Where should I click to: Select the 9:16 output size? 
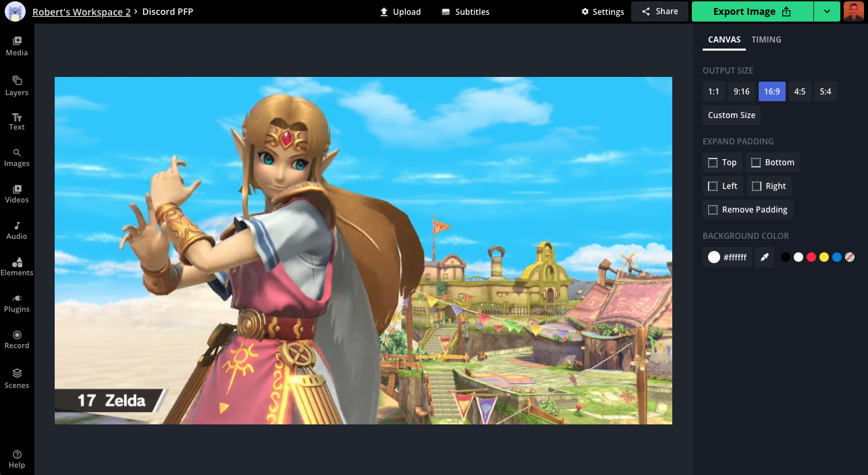741,92
